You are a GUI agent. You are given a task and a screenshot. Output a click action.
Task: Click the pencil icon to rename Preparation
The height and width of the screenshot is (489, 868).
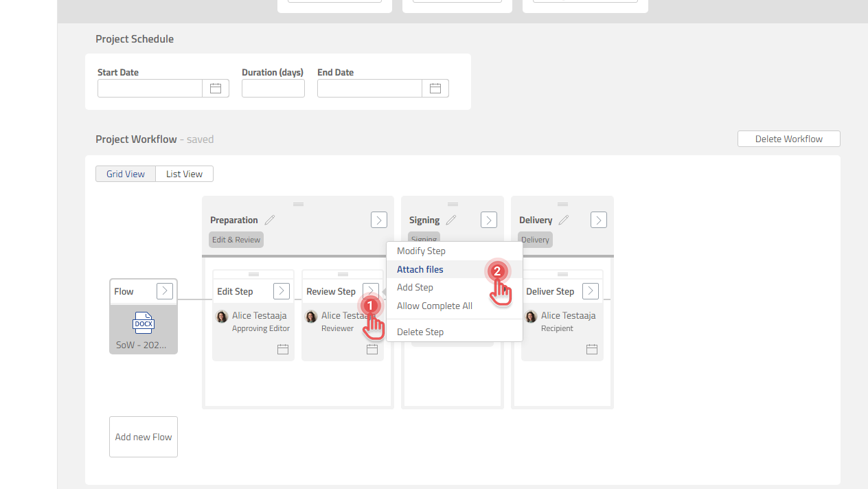coord(269,219)
